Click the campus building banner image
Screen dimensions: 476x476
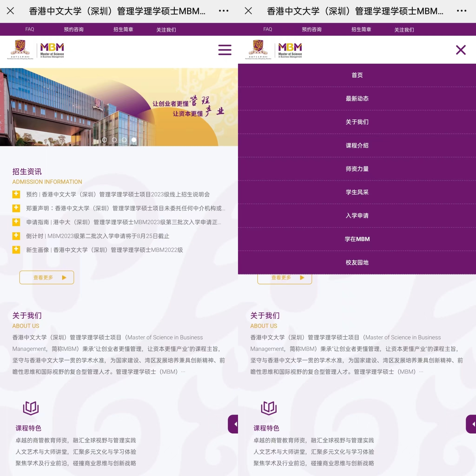pos(74,103)
